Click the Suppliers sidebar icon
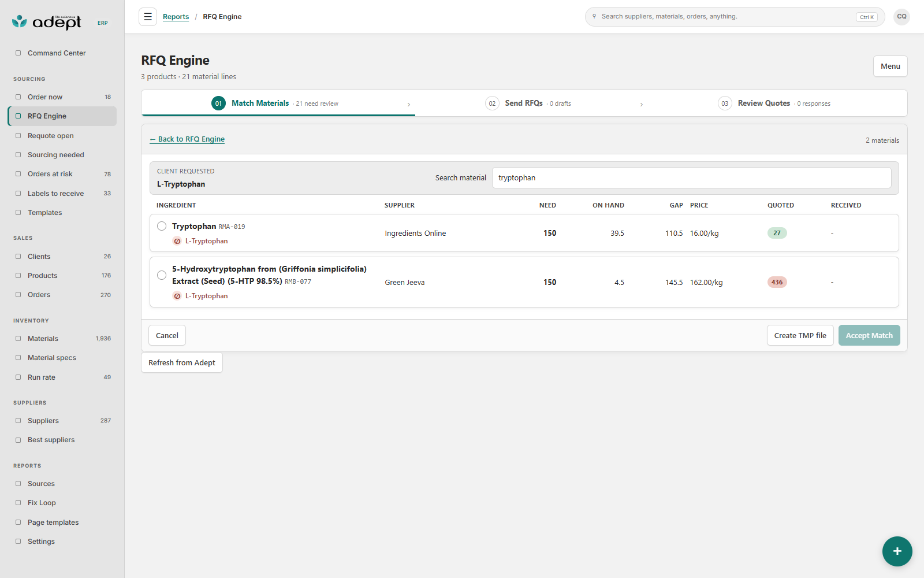 [18, 421]
